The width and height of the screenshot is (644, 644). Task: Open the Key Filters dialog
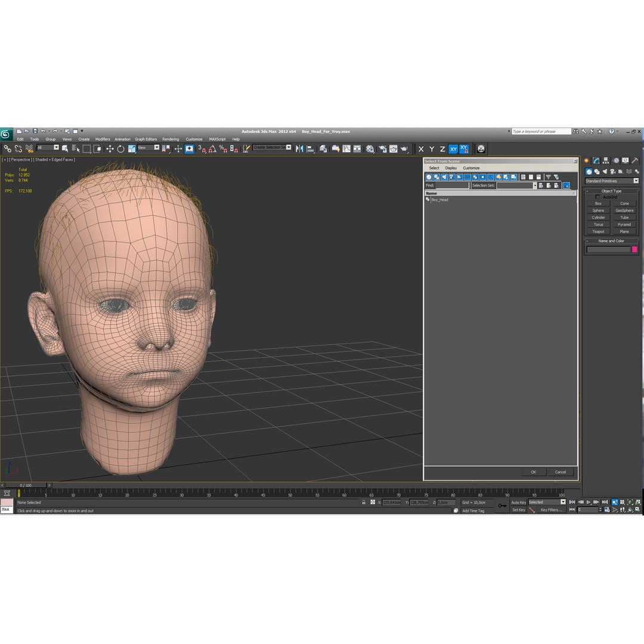(x=551, y=510)
